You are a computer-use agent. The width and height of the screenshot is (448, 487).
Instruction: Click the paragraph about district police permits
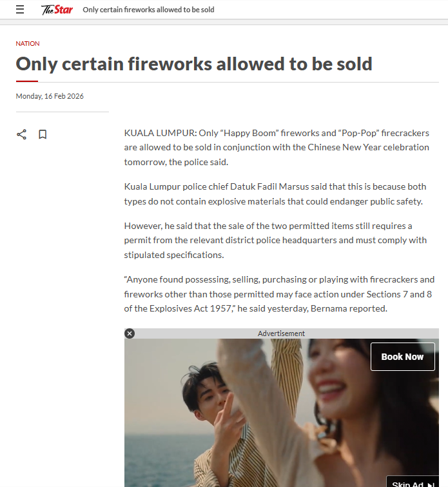coord(275,241)
